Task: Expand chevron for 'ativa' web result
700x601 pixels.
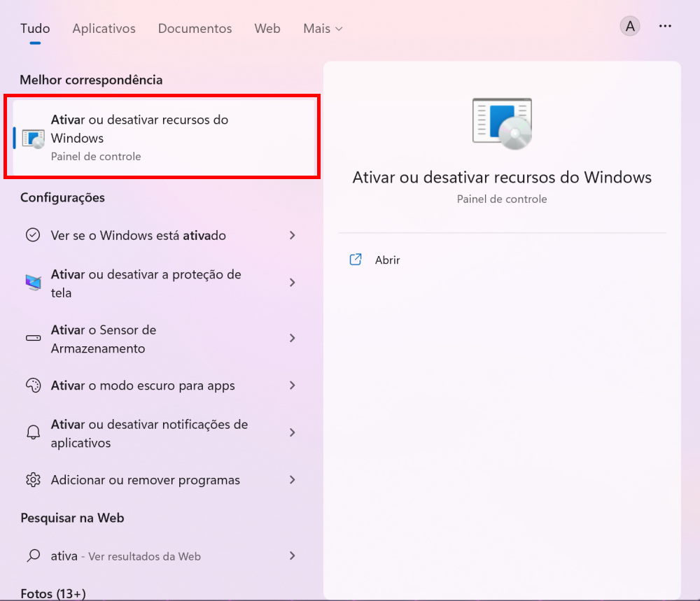Action: click(293, 556)
